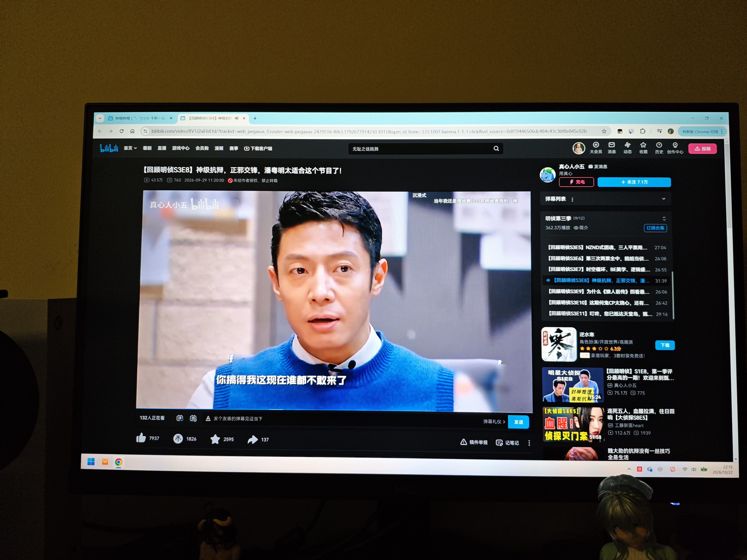This screenshot has height=560, width=747.
Task: Open 游戏中心 in the top navigation
Action: pos(181,148)
